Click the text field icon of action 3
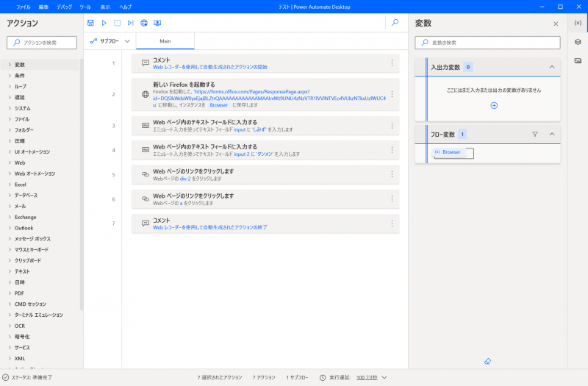This screenshot has height=386, width=588. (x=145, y=125)
